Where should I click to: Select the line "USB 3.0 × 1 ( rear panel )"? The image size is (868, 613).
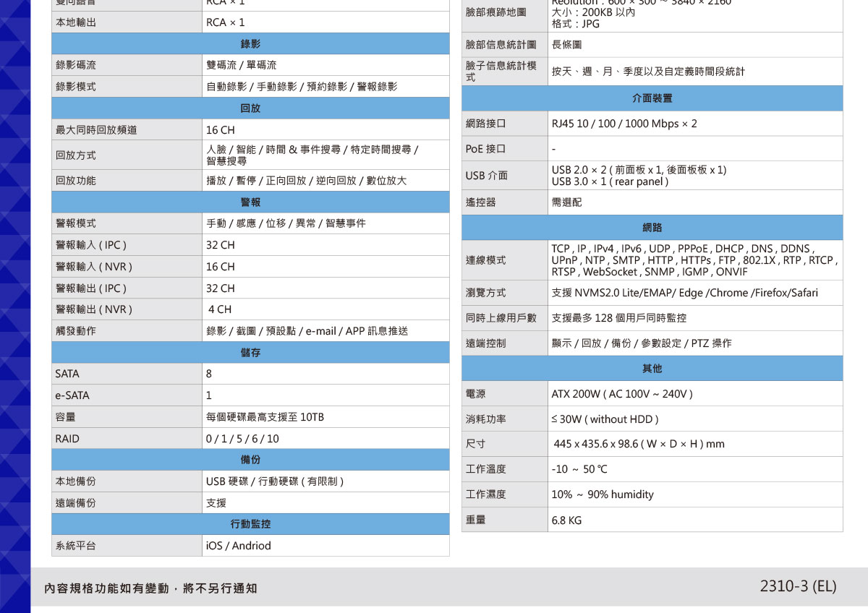tap(610, 182)
